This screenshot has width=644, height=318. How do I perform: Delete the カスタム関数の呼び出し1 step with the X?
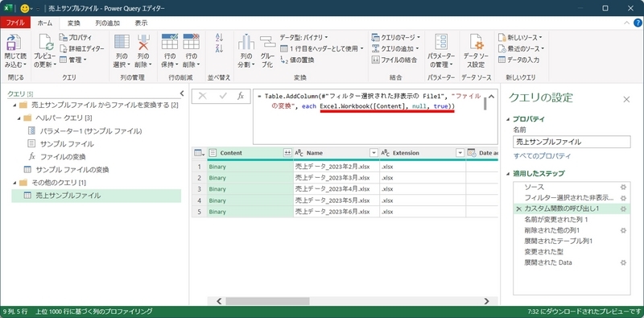coord(518,209)
